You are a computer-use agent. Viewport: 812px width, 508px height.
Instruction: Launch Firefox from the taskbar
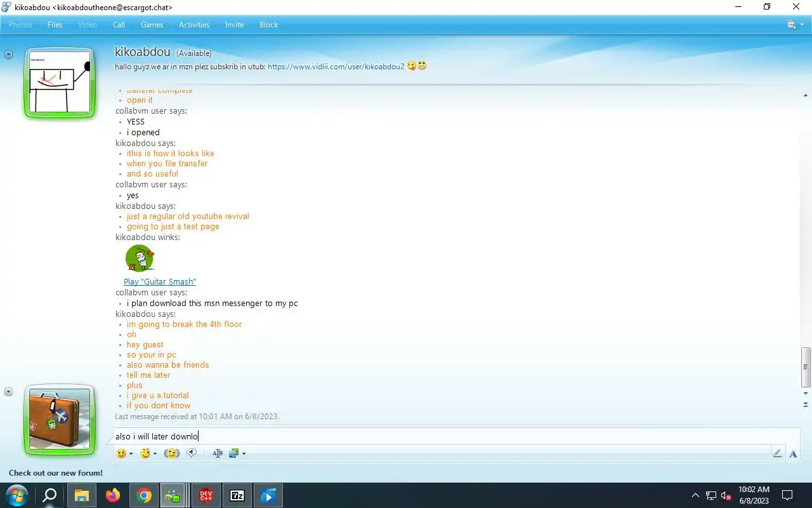tap(113, 495)
